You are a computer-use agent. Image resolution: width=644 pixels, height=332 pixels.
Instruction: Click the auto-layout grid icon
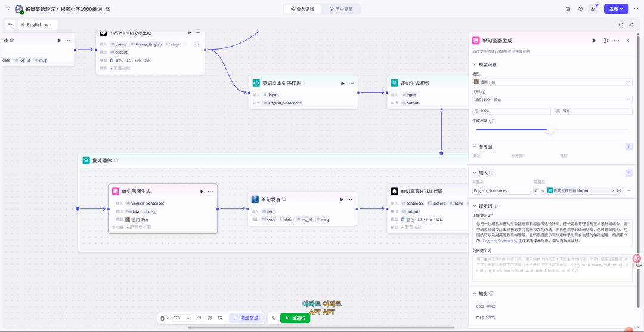209,318
